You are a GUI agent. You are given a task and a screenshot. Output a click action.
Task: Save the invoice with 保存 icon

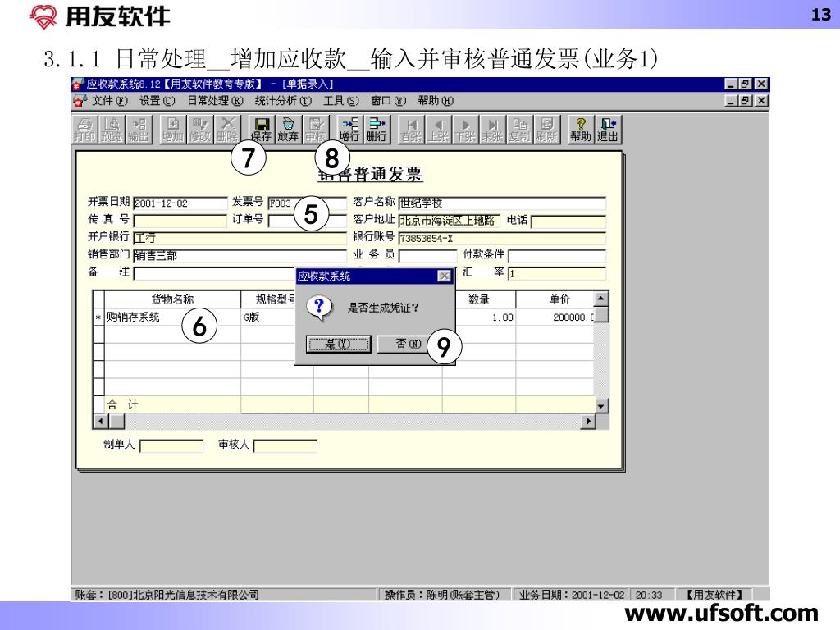[262, 130]
